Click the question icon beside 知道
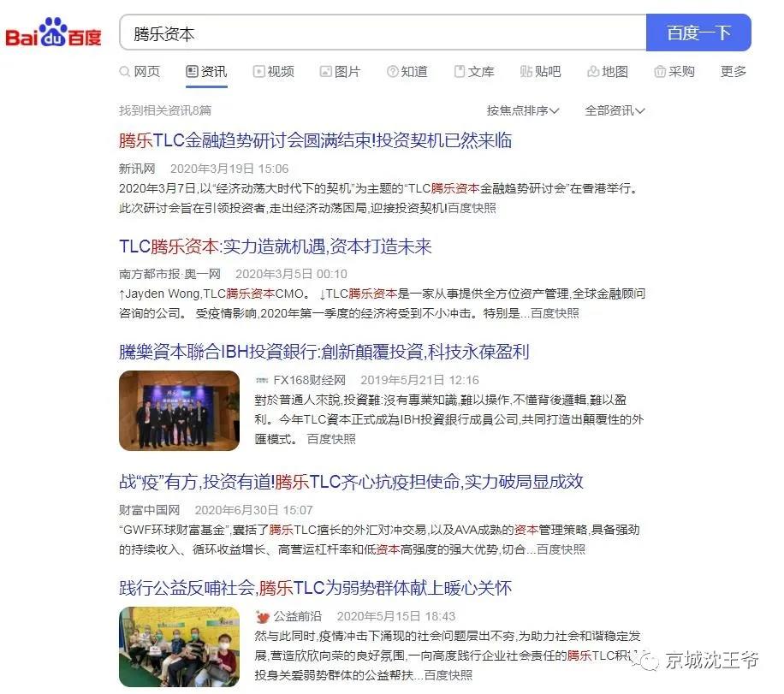This screenshot has height=694, width=784. tap(393, 72)
